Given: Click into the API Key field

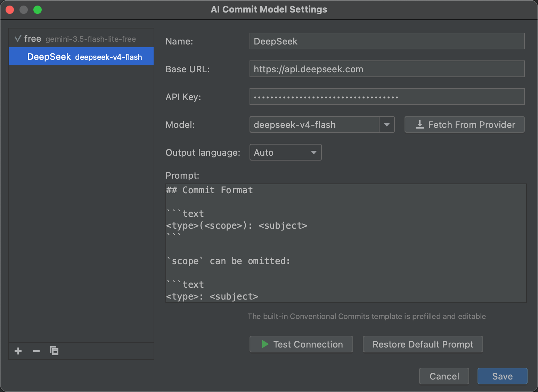Looking at the screenshot, I should coord(387,97).
